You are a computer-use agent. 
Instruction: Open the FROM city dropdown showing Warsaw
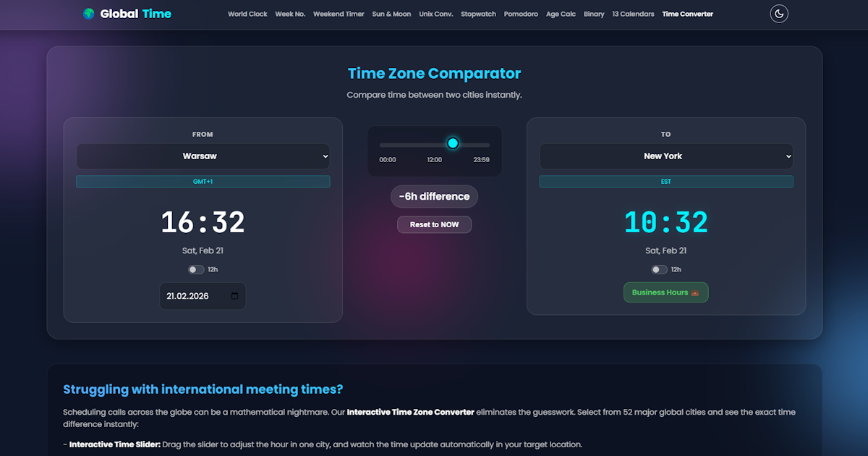point(203,156)
